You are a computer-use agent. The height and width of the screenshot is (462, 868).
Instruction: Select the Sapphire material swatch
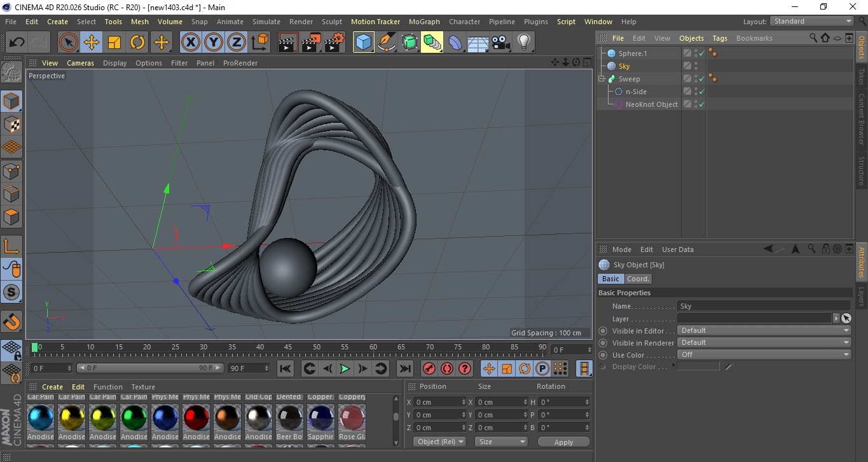pos(320,417)
